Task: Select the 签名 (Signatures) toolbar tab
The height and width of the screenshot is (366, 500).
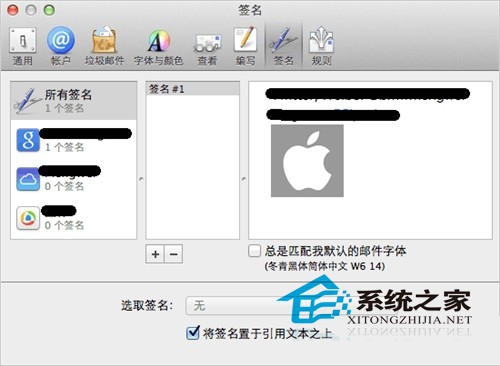Action: coord(283,46)
